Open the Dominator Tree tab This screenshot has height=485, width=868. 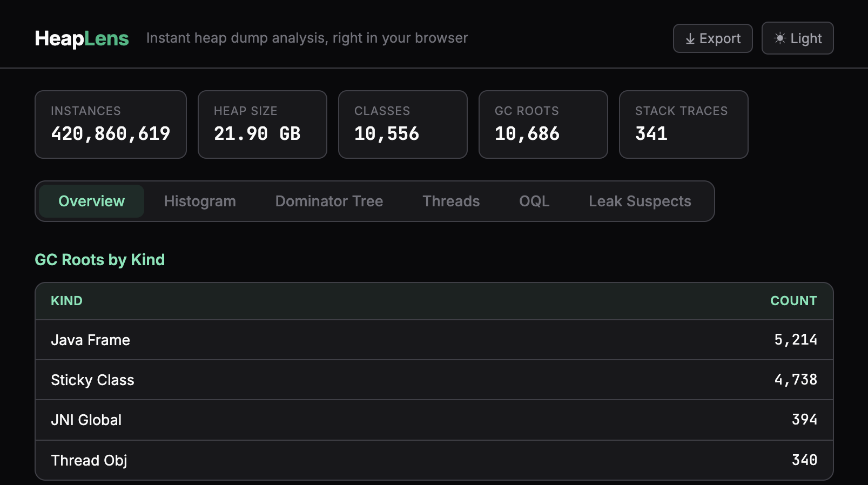pyautogui.click(x=329, y=201)
